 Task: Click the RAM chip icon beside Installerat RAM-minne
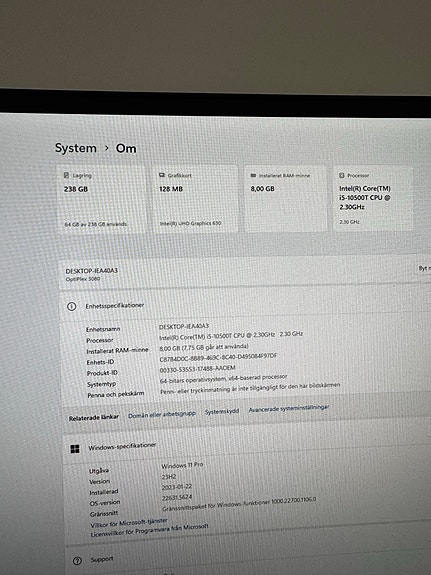click(x=253, y=176)
